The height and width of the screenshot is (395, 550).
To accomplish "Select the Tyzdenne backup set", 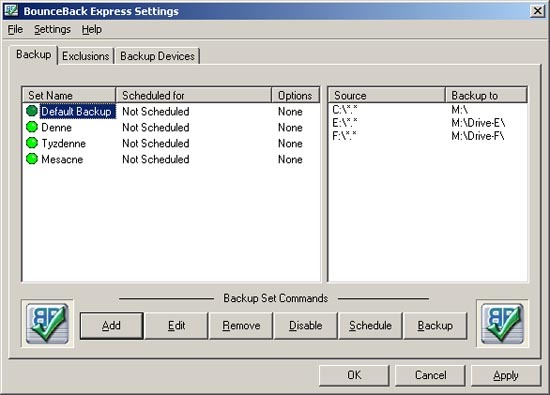I will 63,143.
